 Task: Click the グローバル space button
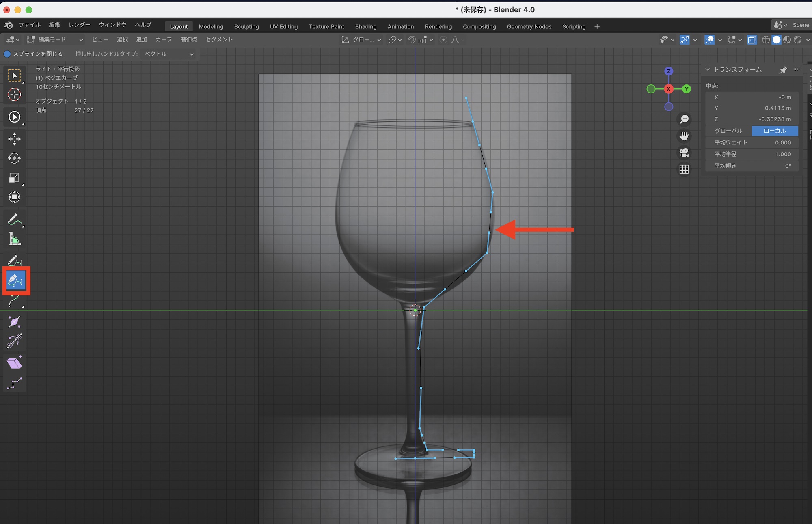[728, 131]
